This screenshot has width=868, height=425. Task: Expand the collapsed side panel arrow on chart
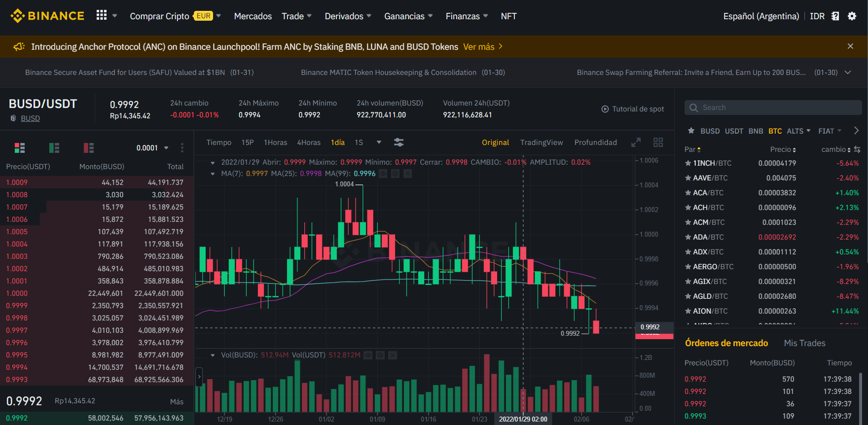[199, 377]
